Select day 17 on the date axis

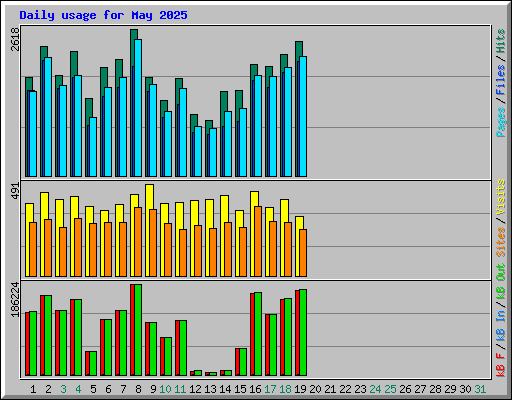tap(270, 389)
